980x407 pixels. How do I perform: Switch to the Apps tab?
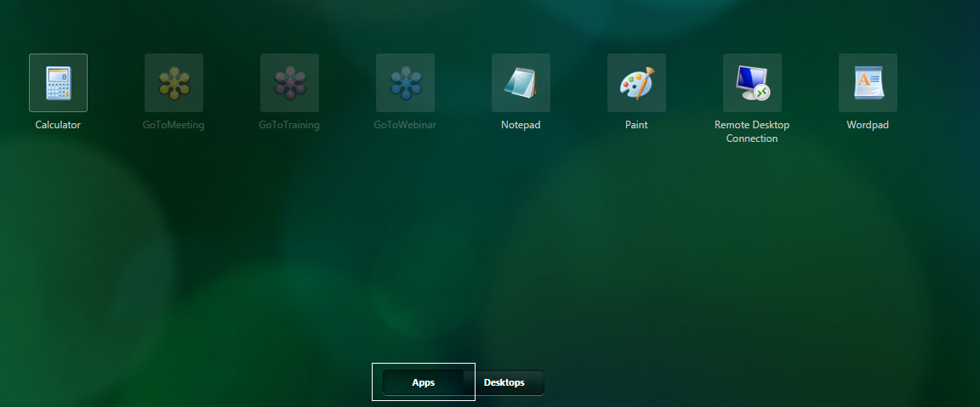(x=424, y=382)
